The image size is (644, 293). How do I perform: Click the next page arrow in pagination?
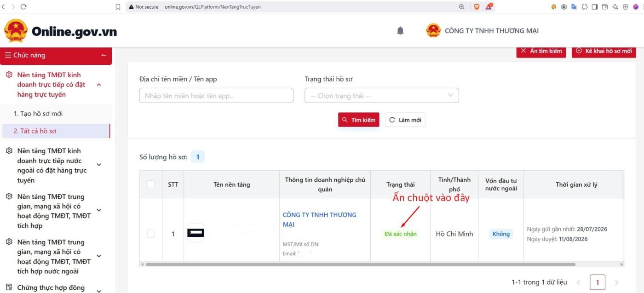coord(617,282)
